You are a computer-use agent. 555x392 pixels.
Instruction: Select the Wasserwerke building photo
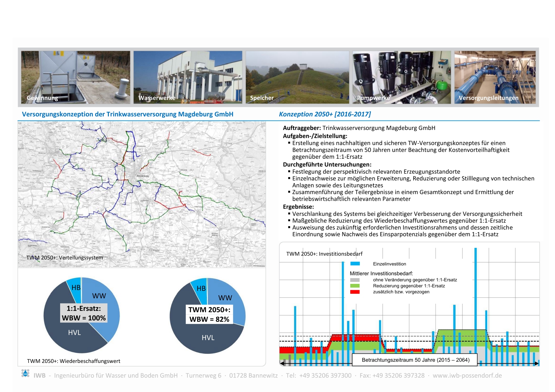click(x=188, y=77)
